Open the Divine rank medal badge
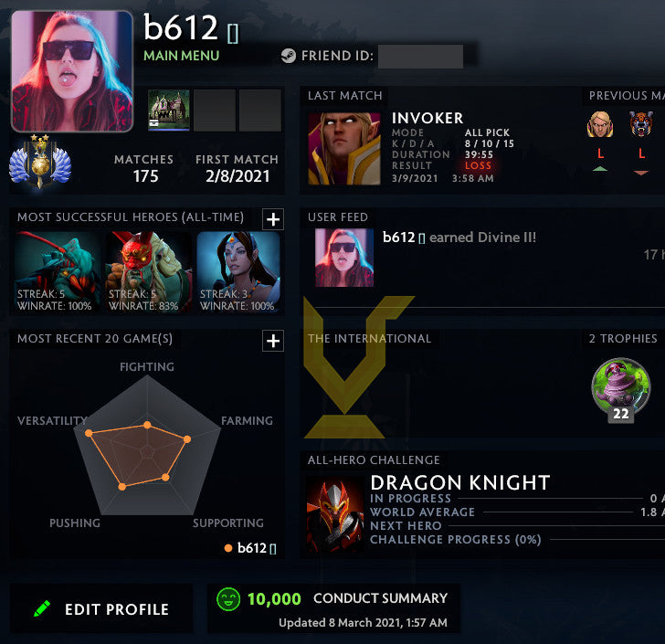665x644 pixels. [x=40, y=161]
